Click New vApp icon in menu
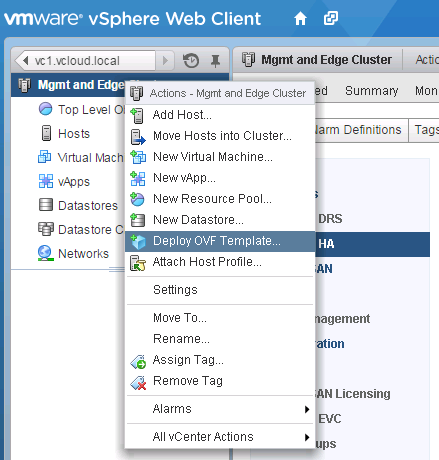 pyautogui.click(x=138, y=178)
